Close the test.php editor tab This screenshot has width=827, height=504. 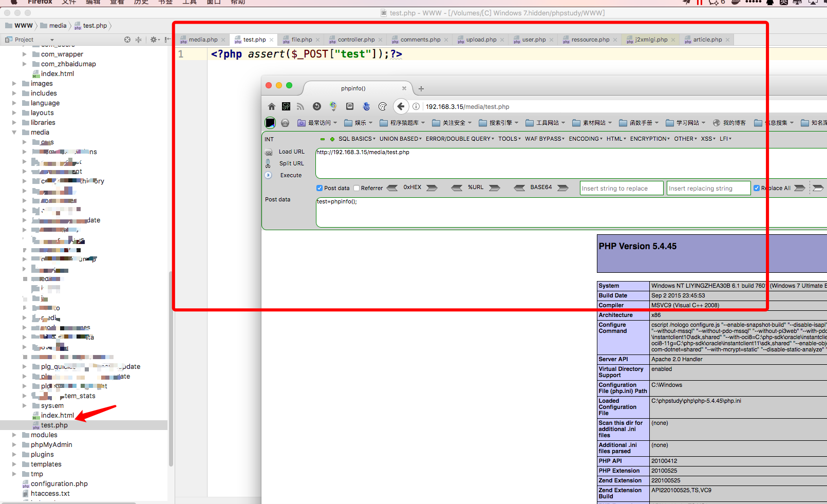click(x=272, y=40)
